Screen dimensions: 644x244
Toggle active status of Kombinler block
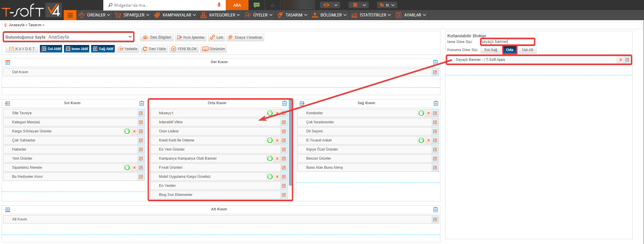click(x=421, y=113)
